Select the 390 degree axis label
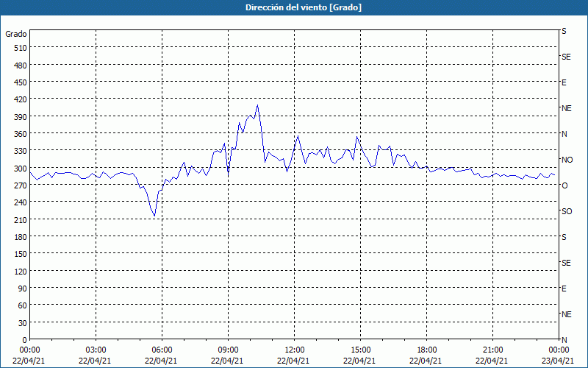The height and width of the screenshot is (368, 588). (x=21, y=117)
